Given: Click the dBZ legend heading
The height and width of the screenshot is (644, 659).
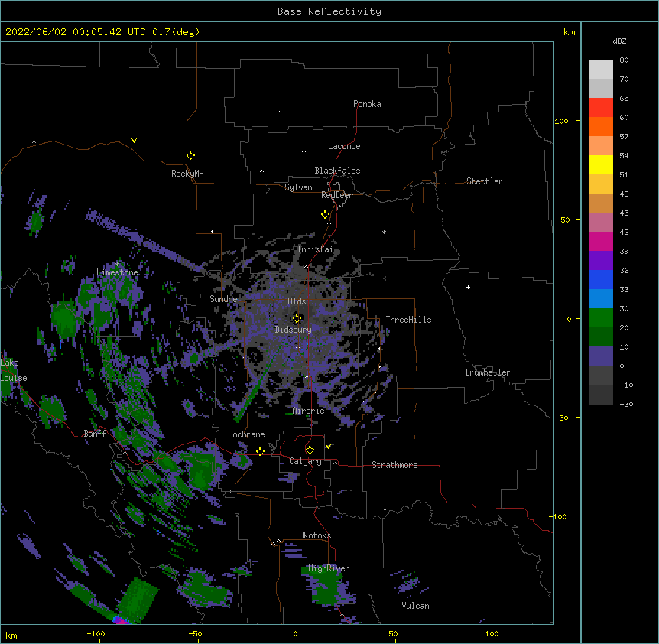Looking at the screenshot, I should (619, 41).
